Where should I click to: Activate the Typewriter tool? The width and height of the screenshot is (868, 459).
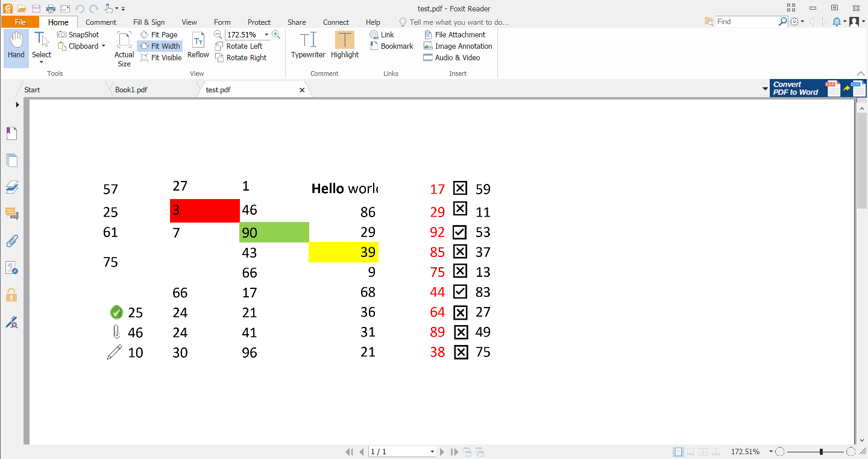308,45
